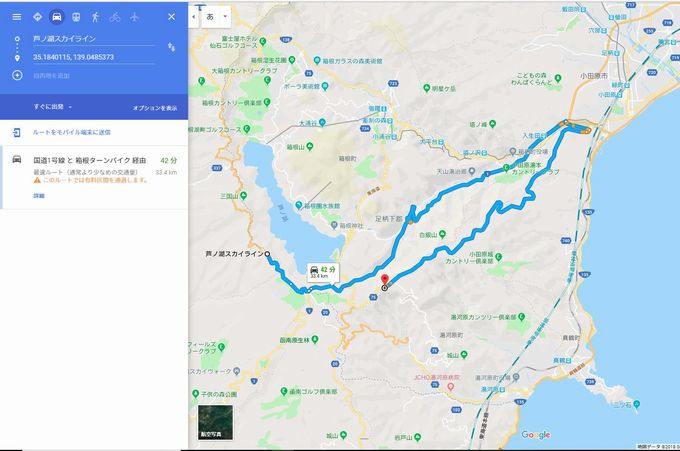Open the すぐに出発 departure time dropdown
Viewport: 680px width, 451px height.
coord(52,107)
